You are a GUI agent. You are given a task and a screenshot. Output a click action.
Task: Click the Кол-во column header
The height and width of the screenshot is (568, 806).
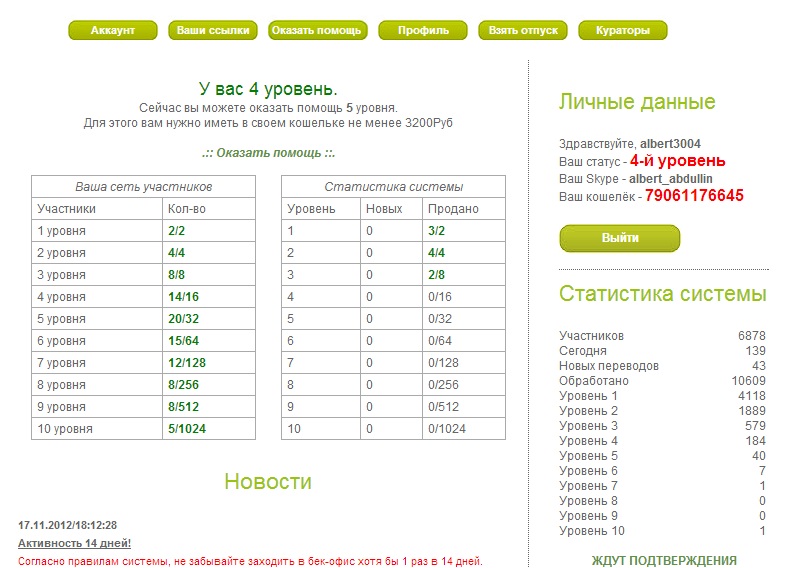187,209
